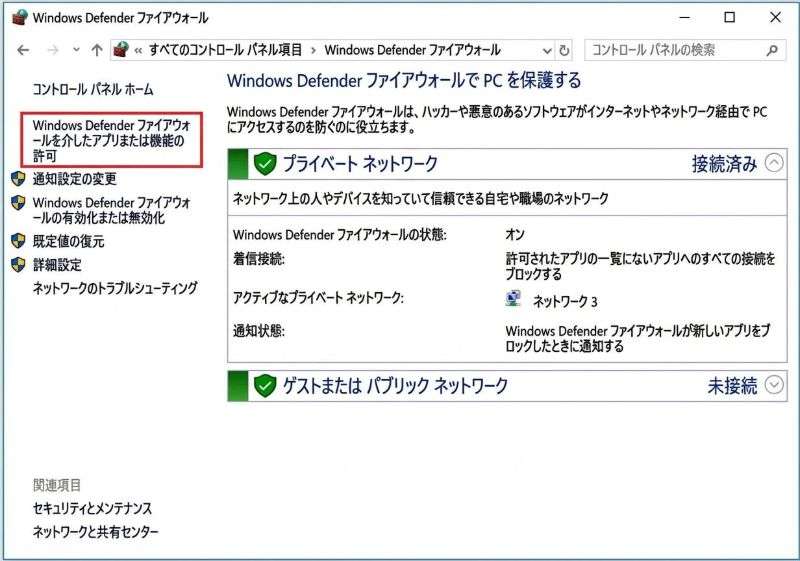Click the back navigation arrow
The height and width of the screenshot is (561, 800).
23,50
